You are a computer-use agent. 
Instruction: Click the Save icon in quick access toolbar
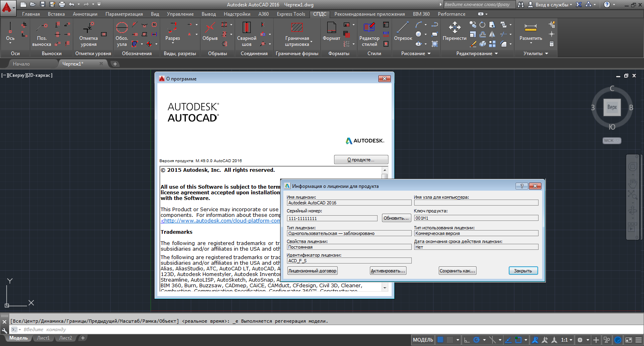pos(43,4)
